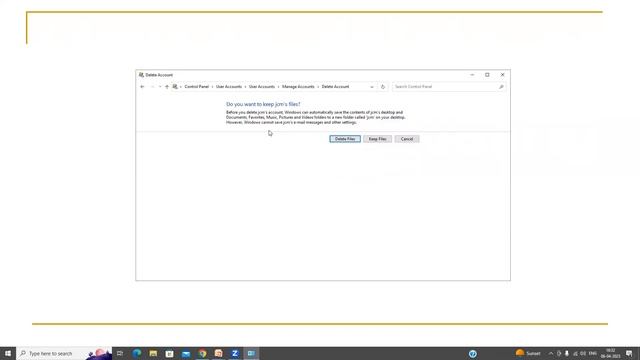Open the notification center icon
The image size is (640, 360).
(x=629, y=353)
